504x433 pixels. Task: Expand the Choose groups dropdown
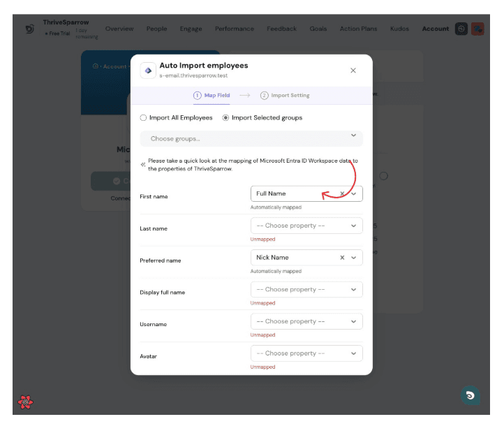pos(251,138)
